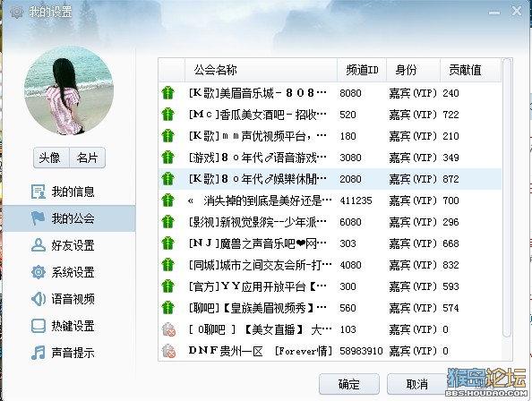The width and height of the screenshot is (532, 401).
Task: Select the [同城]城市之间交友会所 guild name
Action: click(x=260, y=265)
